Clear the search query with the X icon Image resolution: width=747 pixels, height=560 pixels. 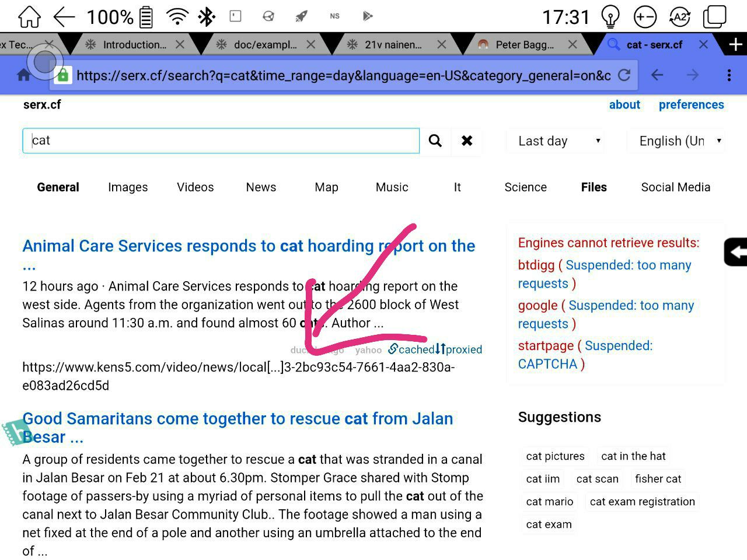(467, 141)
